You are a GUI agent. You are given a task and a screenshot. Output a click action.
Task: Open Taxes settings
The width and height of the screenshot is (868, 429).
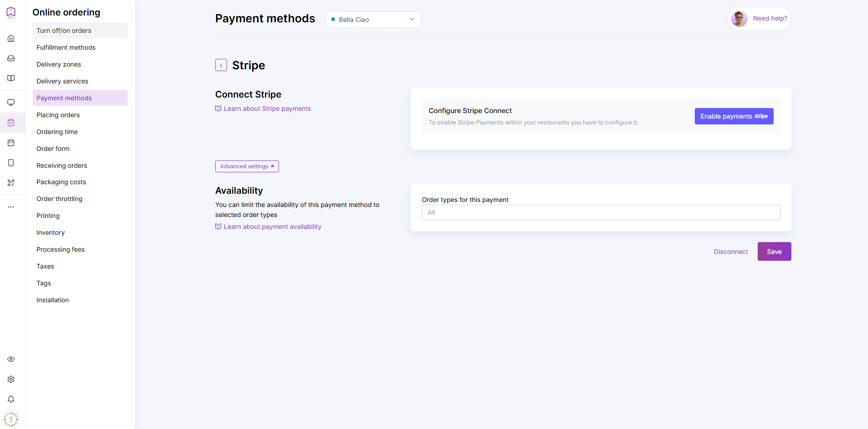[80, 266]
